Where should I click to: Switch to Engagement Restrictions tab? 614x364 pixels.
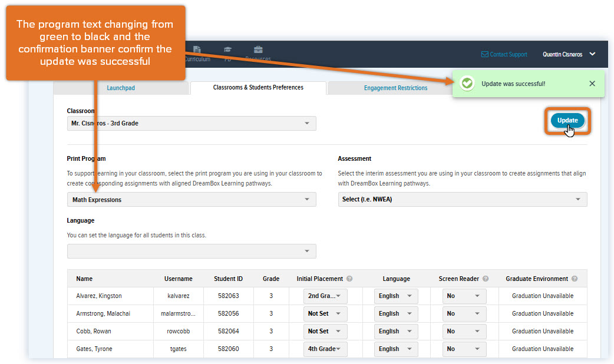(395, 88)
